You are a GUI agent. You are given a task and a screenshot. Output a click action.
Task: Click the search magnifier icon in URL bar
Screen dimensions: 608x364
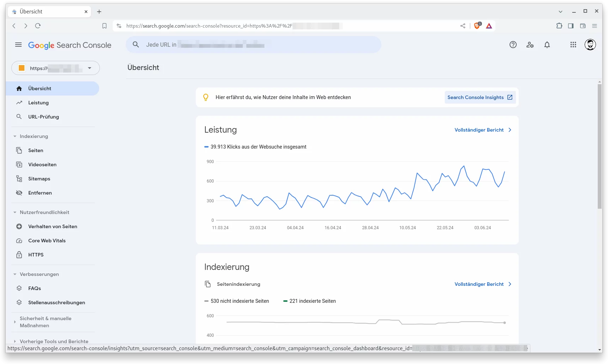[136, 45]
